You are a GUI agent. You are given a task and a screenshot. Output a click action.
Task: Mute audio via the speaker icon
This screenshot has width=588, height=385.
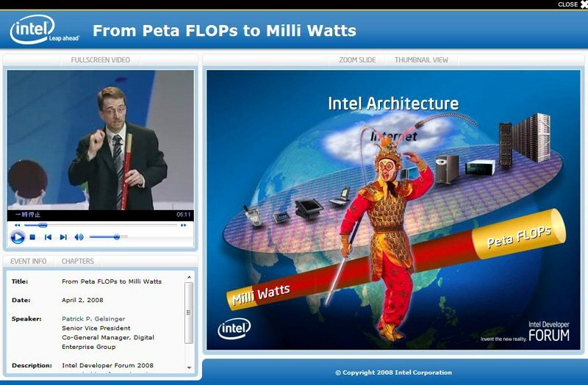click(79, 237)
